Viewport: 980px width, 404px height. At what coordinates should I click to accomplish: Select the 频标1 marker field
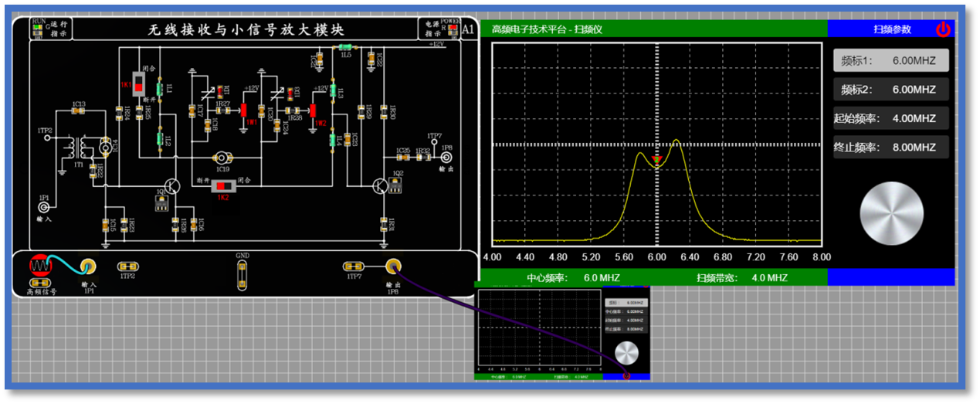click(x=890, y=60)
